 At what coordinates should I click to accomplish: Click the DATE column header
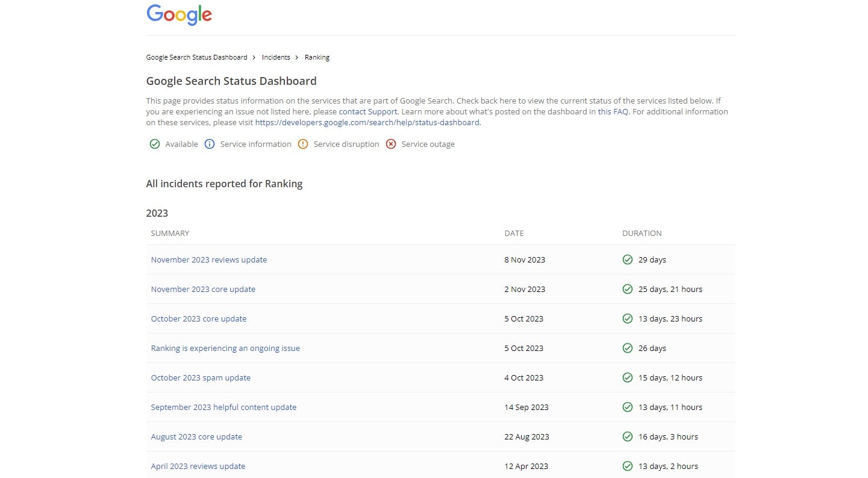tap(514, 233)
